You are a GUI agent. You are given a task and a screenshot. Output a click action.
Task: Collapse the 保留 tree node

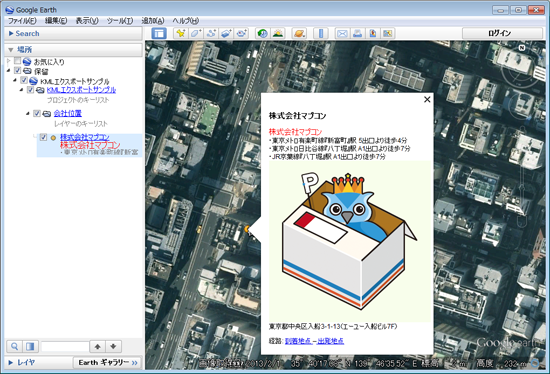click(9, 71)
